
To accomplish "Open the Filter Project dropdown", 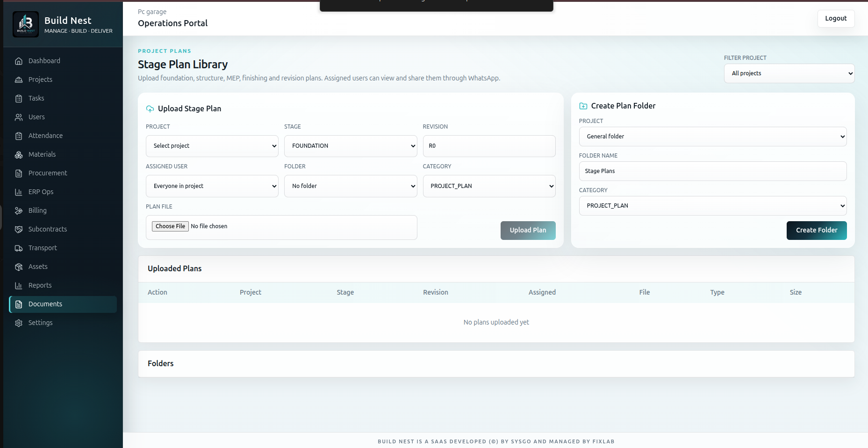I will 789,73.
